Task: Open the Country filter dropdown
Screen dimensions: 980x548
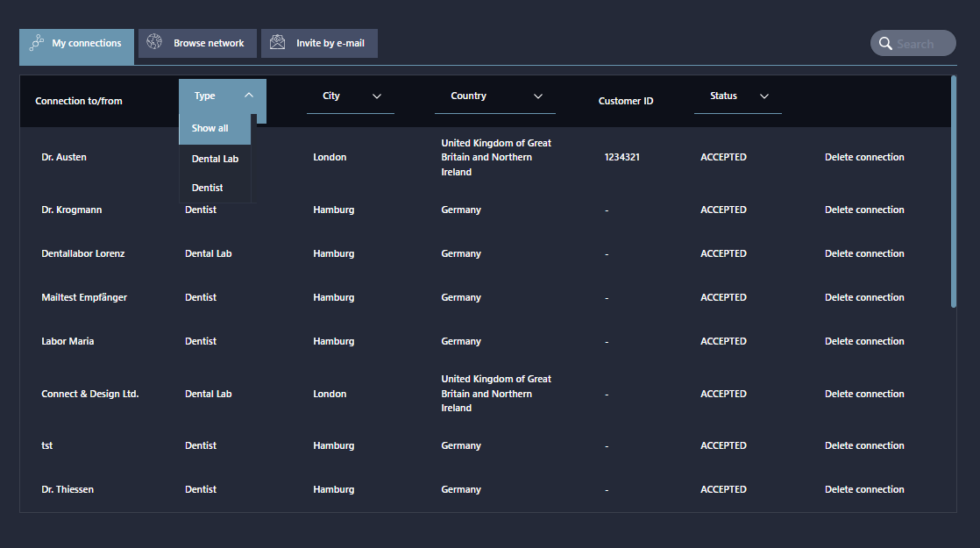Action: tap(538, 96)
